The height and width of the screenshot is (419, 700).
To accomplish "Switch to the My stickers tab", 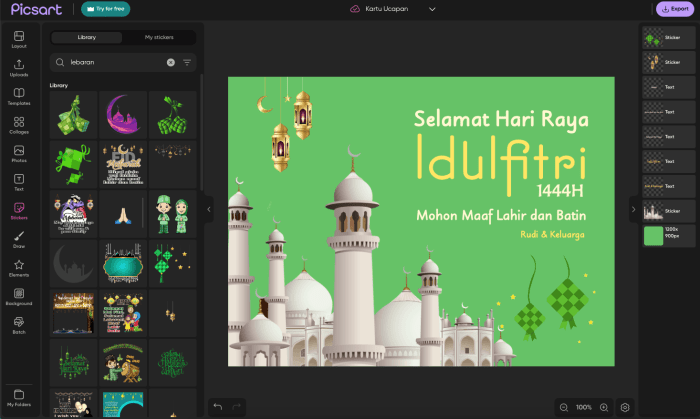I will [x=159, y=37].
